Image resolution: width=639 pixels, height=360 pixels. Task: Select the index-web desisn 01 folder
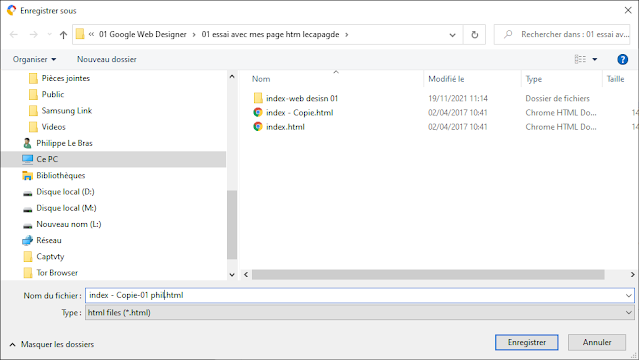pos(302,98)
